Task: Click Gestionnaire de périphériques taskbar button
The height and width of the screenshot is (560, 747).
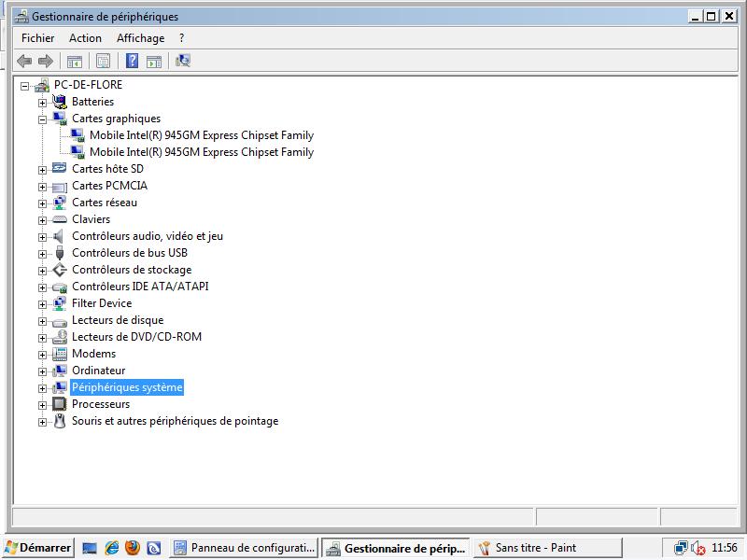Action: [396, 548]
